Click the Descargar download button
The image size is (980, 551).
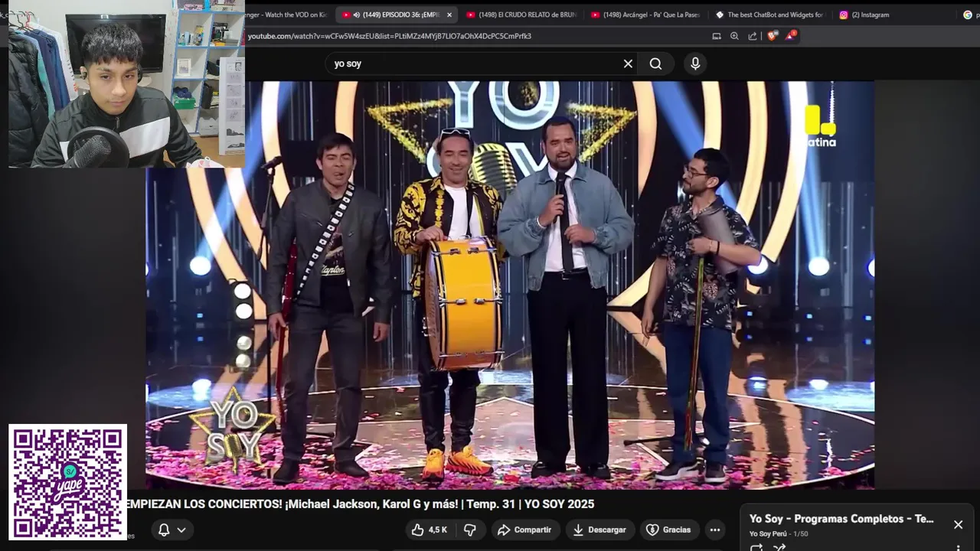pos(599,530)
